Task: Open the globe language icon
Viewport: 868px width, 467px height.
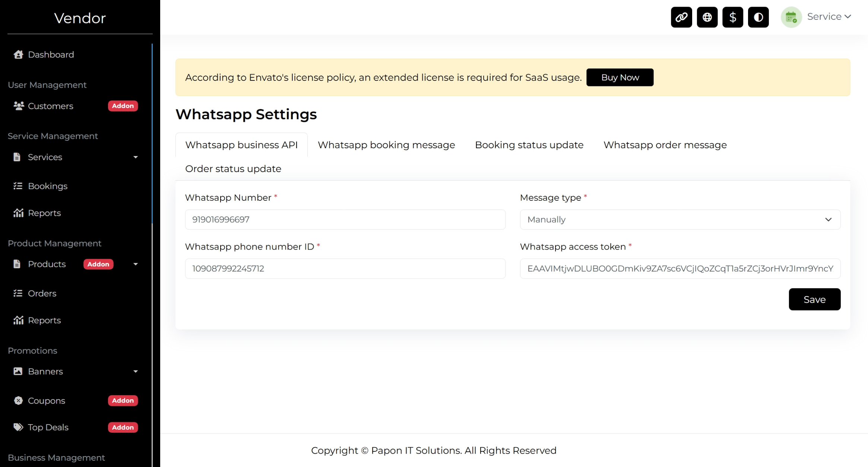Action: [707, 17]
